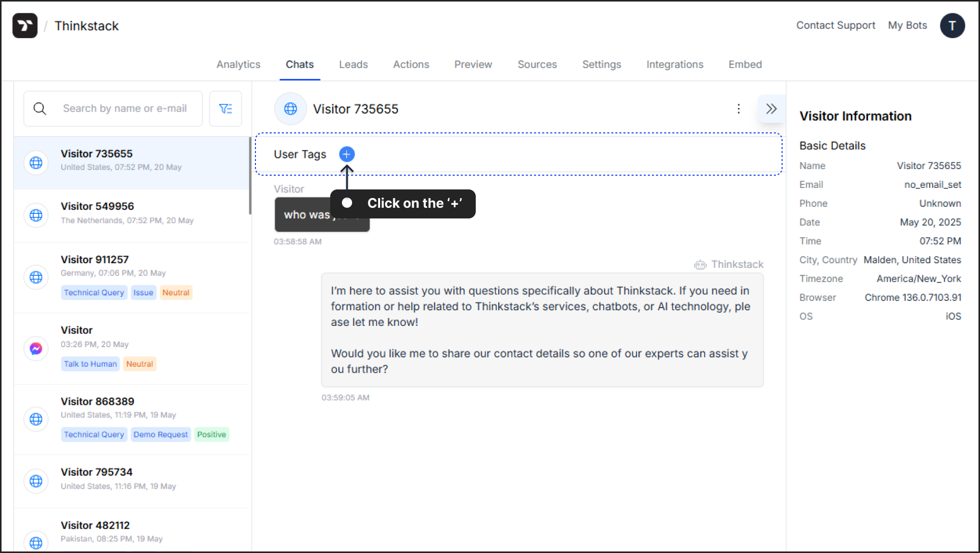Click globe icon of Visitor 549956 row
Viewport: 980px width, 553px height.
(36, 215)
